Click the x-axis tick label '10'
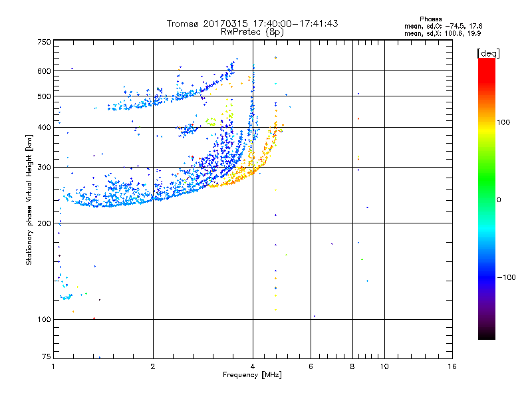The width and height of the screenshot is (532, 399). coord(384,366)
